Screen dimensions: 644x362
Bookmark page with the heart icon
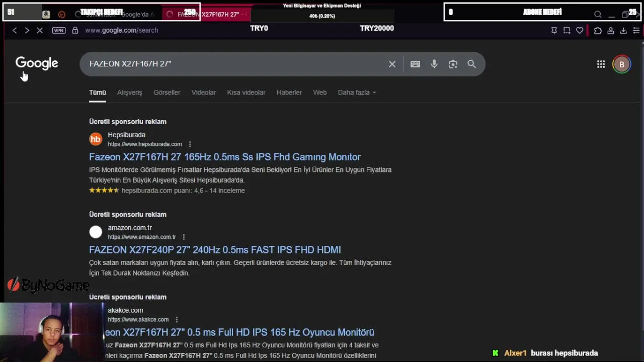point(580,31)
